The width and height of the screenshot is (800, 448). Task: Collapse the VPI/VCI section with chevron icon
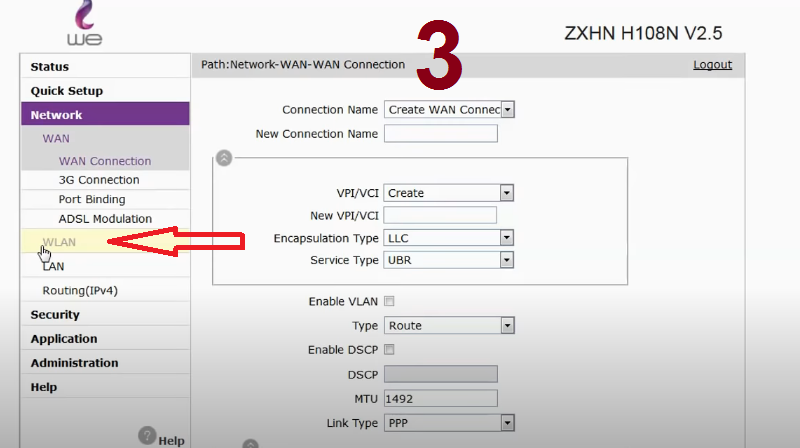tap(224, 158)
